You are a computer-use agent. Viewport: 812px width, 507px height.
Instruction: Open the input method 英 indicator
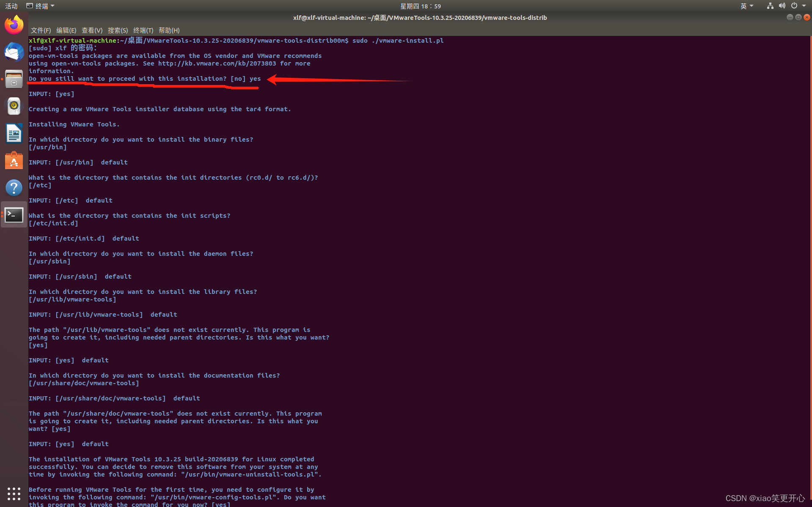[x=746, y=6]
